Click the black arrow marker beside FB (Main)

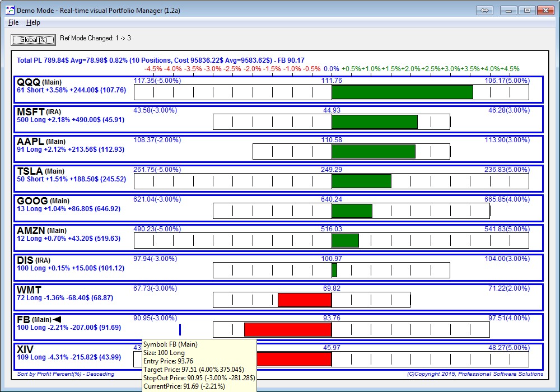(57, 319)
